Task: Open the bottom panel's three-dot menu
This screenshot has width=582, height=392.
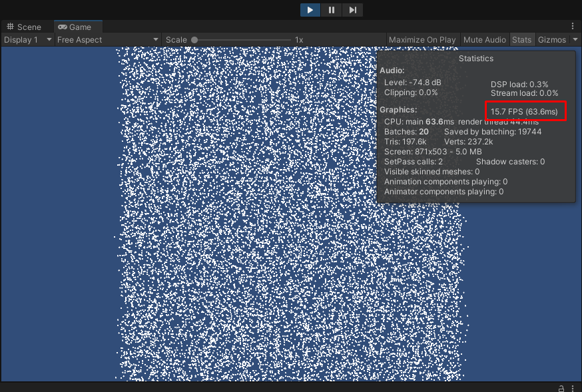Action: pyautogui.click(x=573, y=387)
